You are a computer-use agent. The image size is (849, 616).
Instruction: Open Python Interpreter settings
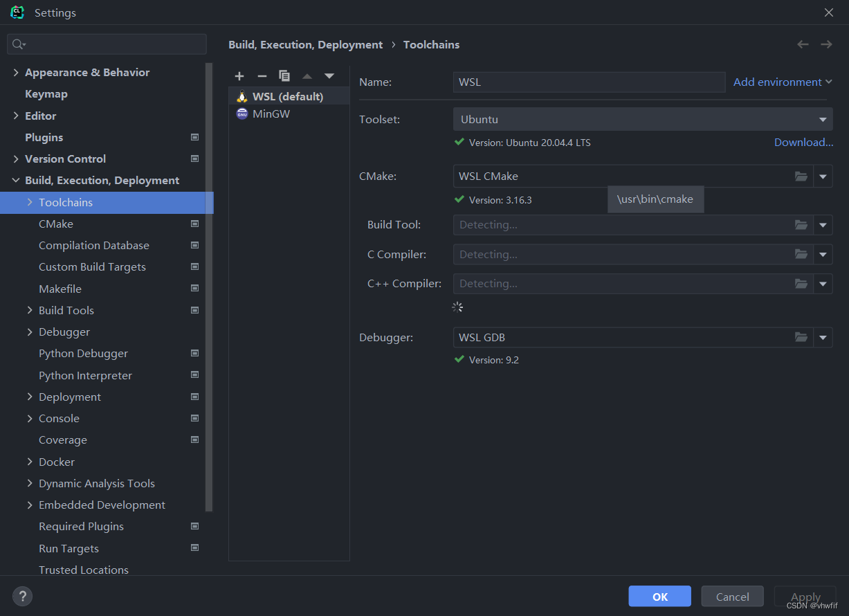click(x=86, y=375)
